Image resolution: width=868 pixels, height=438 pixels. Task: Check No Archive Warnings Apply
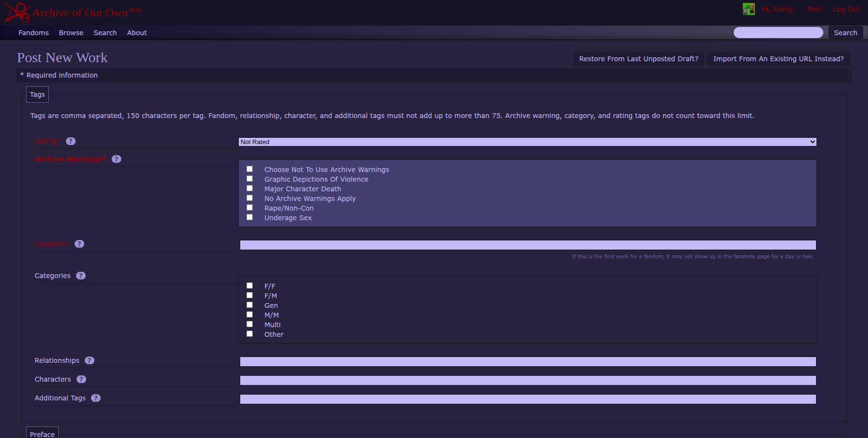tap(249, 198)
